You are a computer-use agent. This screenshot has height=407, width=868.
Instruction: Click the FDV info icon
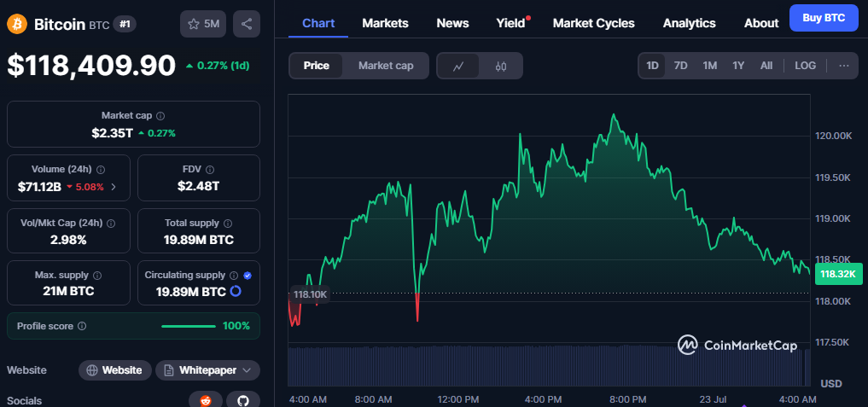point(210,170)
